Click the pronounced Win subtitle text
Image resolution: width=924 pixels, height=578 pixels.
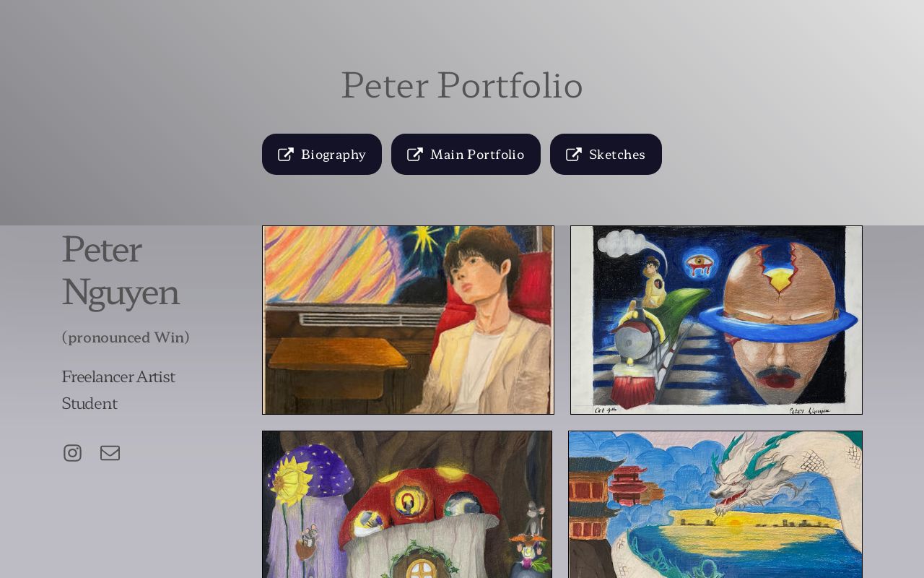point(126,337)
